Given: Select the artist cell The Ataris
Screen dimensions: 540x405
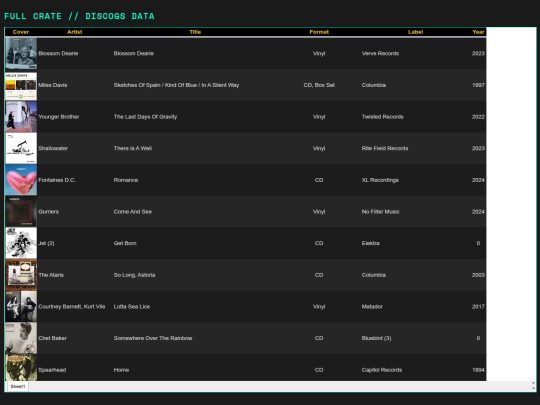Looking at the screenshot, I should click(51, 275).
